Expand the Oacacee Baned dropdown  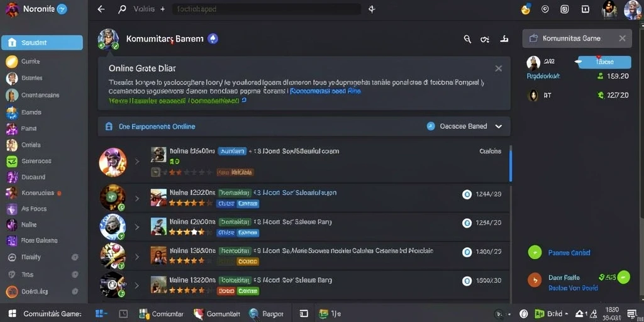pos(499,126)
